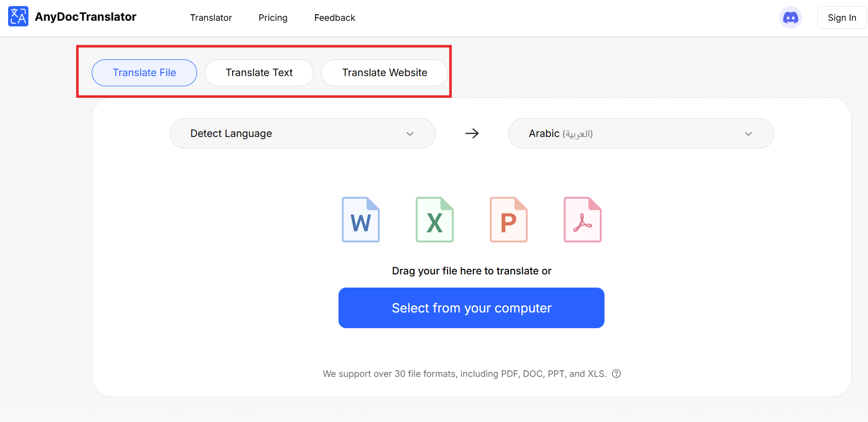Open the Feedback nav link

[334, 18]
